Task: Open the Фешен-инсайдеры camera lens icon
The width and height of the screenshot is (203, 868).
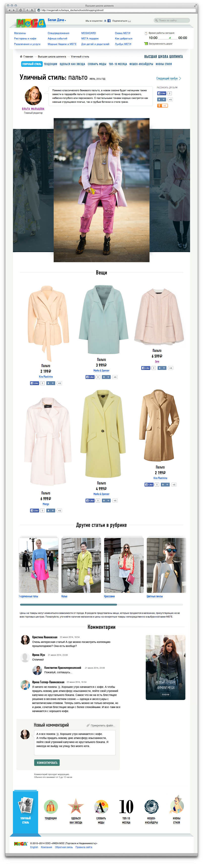Action: point(152,807)
